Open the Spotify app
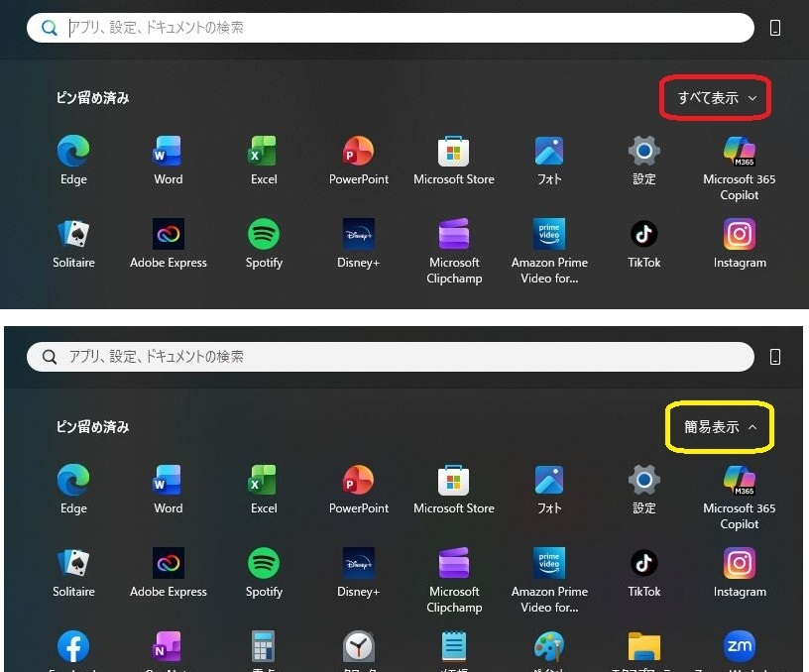 tap(263, 234)
